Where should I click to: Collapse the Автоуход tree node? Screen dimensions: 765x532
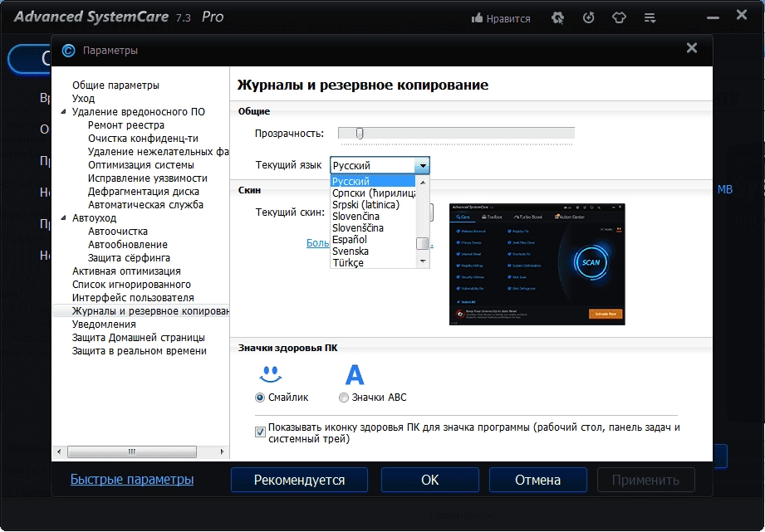tap(63, 218)
